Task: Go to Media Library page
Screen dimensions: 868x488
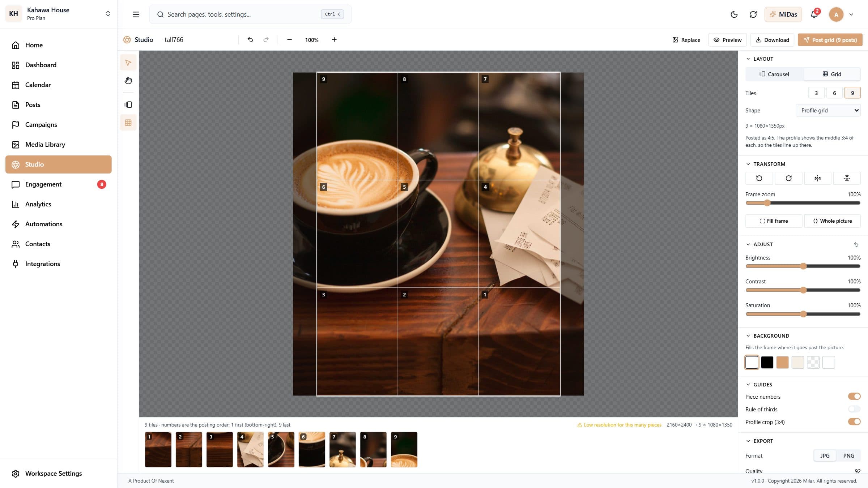Action: 59,145
